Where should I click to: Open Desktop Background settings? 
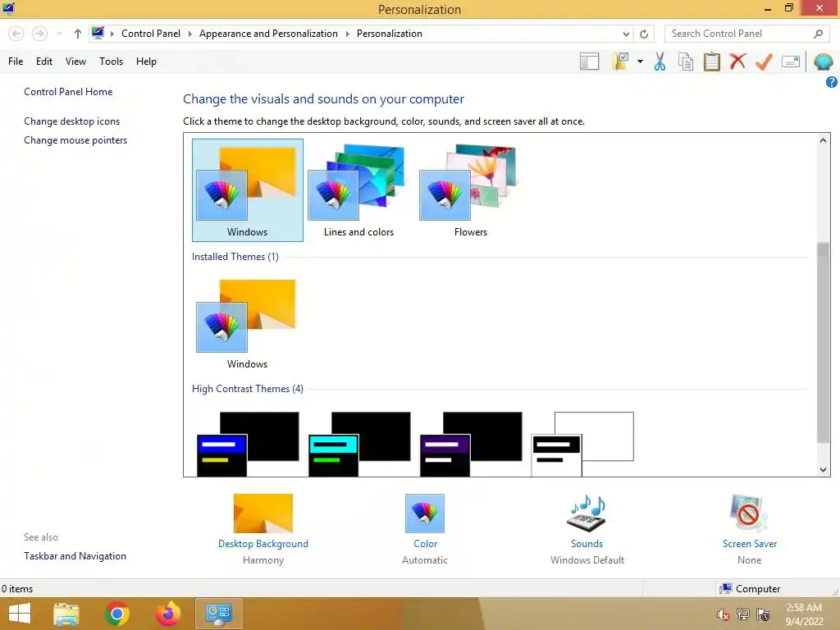(263, 529)
